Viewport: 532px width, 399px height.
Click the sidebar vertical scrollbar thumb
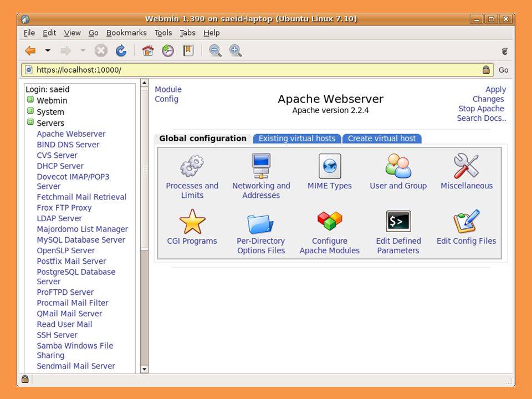pyautogui.click(x=144, y=168)
